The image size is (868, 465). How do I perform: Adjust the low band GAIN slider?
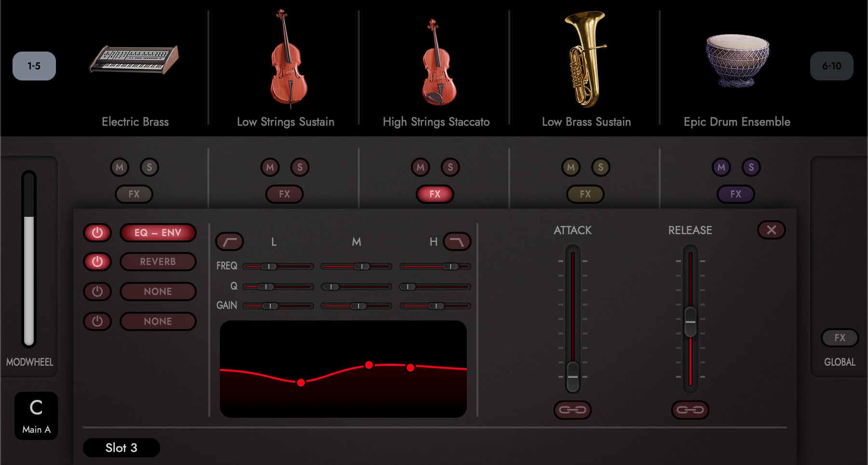click(278, 306)
